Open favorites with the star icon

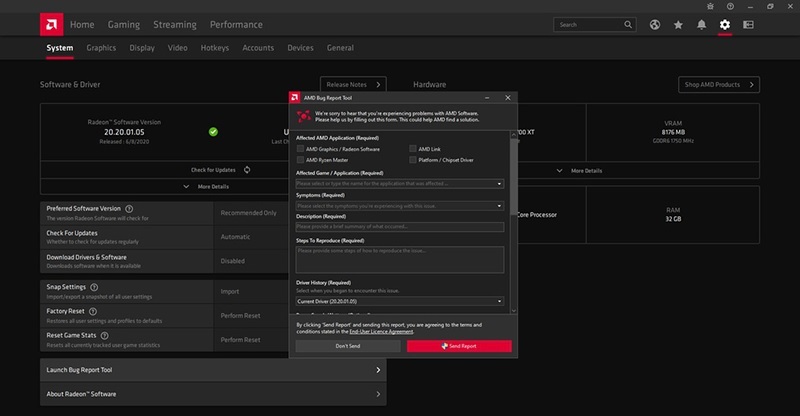click(x=678, y=24)
